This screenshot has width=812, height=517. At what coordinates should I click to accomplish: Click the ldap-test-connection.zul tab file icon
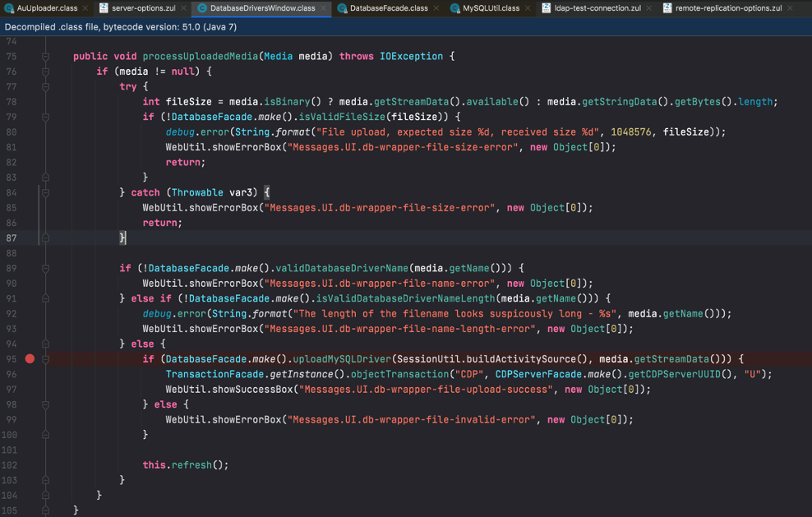(547, 8)
